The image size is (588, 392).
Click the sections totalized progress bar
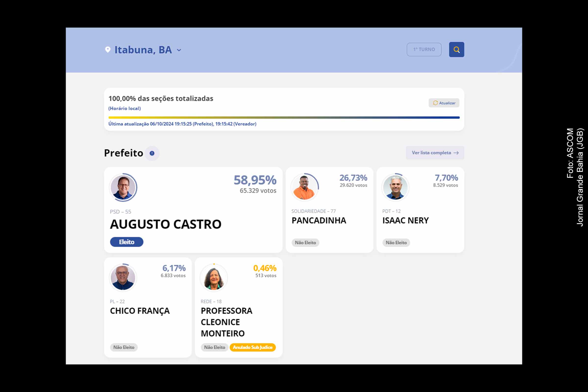tap(284, 118)
